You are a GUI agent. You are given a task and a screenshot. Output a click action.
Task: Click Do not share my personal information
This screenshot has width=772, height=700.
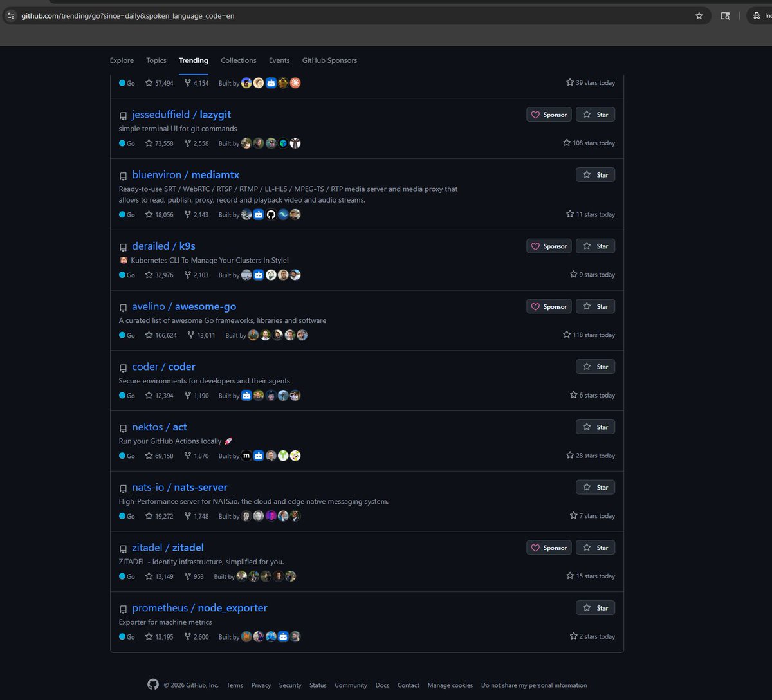[x=534, y=685]
